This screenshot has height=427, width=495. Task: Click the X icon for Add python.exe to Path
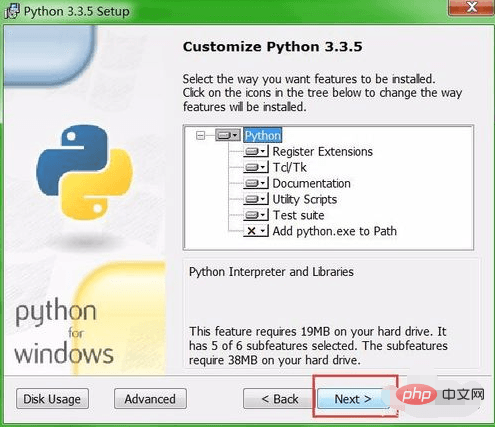click(x=256, y=231)
